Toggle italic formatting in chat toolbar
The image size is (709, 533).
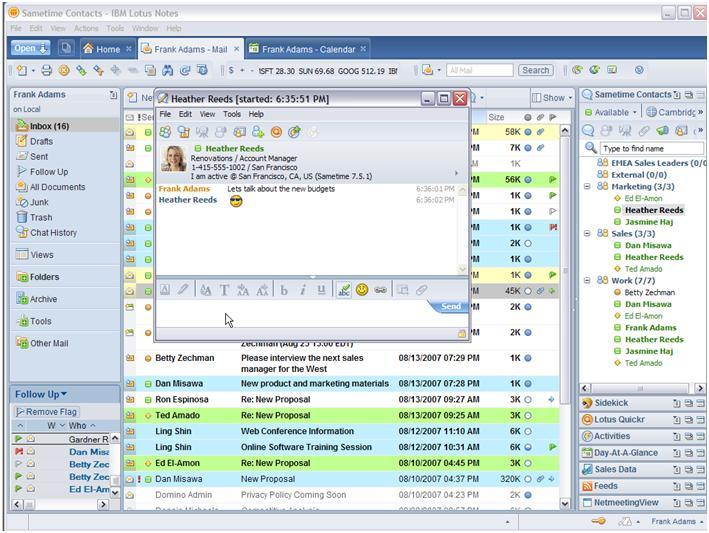tap(303, 290)
